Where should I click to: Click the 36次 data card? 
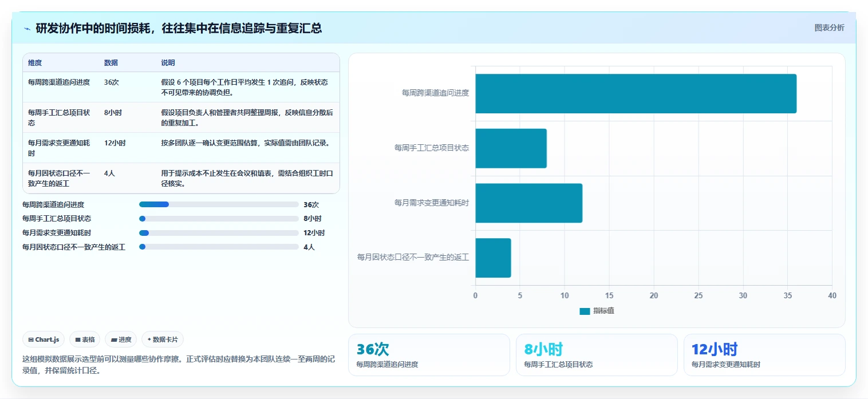429,355
